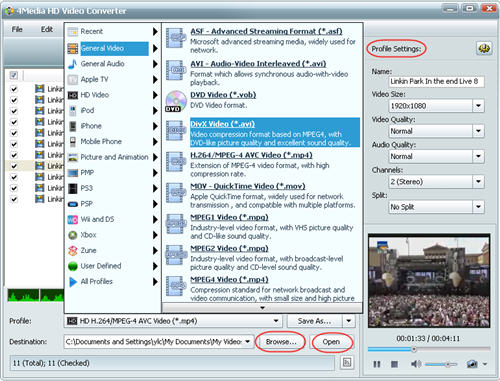
Task: Open the Edit menu
Action: tap(47, 29)
